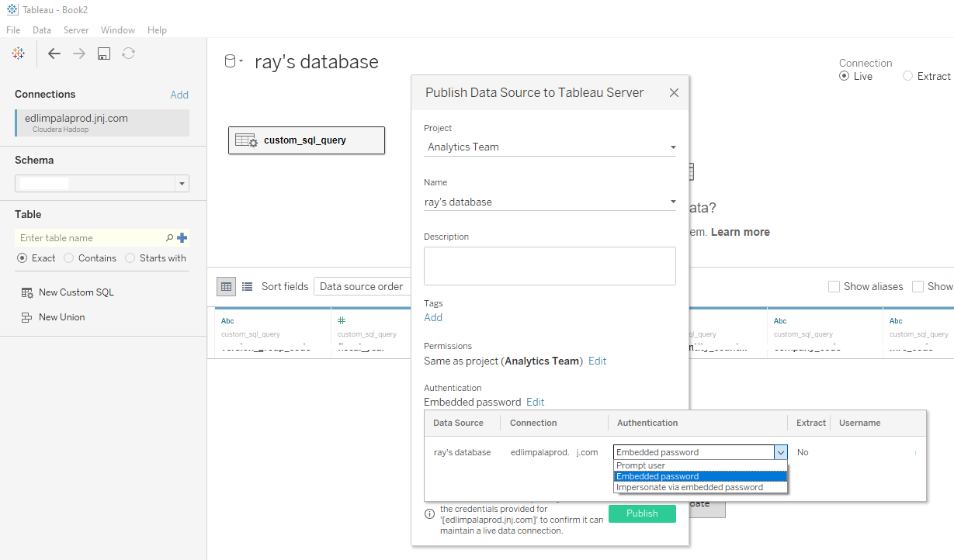Select the grid view icon above fields

[226, 286]
